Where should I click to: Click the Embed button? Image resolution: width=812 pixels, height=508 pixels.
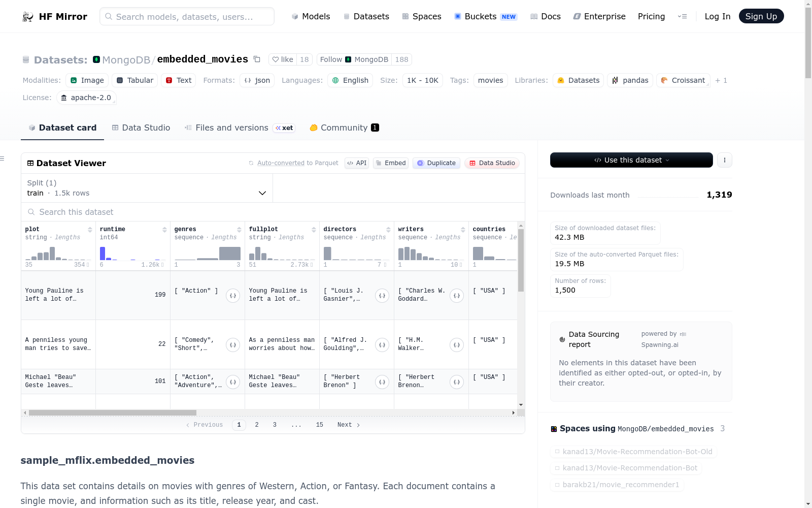point(391,163)
